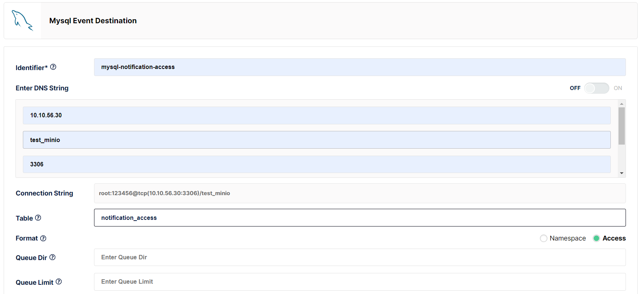Select the Namespace format radio button

click(543, 238)
